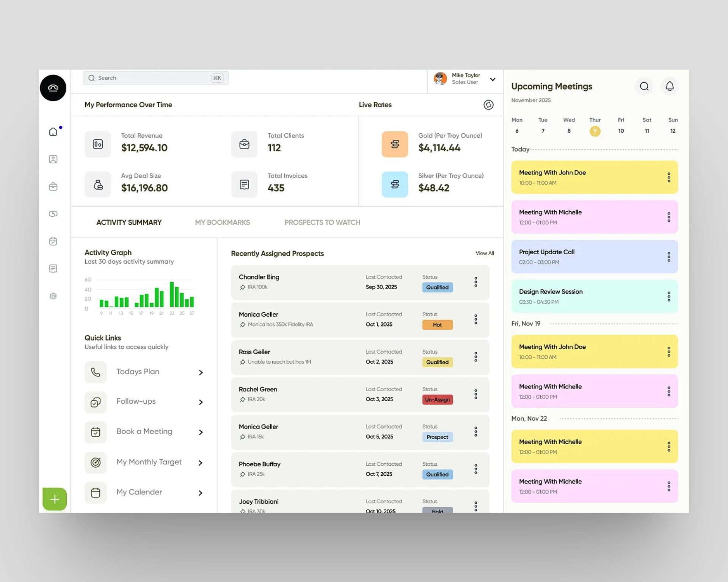Open Book a Meeting quick link
The width and height of the screenshot is (728, 582).
[144, 432]
